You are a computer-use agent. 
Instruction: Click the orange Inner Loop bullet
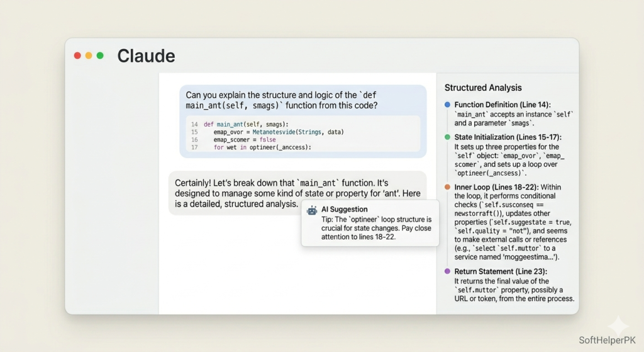(447, 187)
